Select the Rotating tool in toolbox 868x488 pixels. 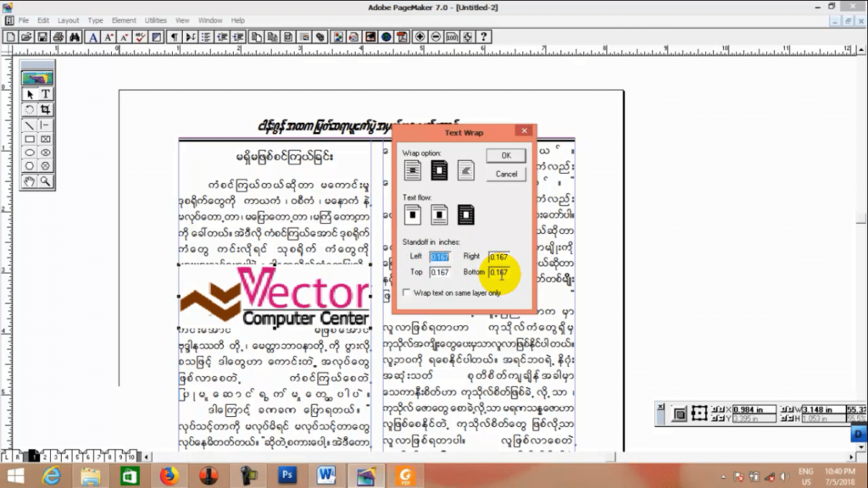[30, 109]
